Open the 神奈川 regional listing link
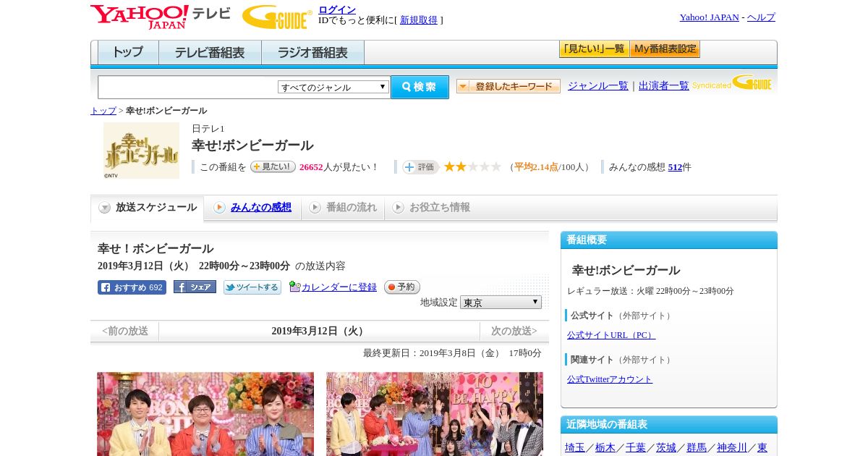Viewport: 868px width, 456px height. click(x=732, y=448)
